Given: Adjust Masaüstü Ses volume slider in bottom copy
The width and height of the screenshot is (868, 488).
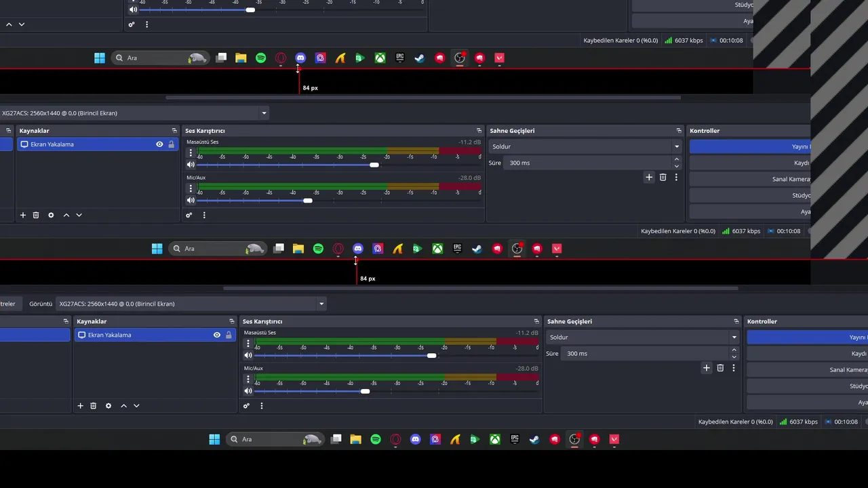Looking at the screenshot, I should (431, 355).
